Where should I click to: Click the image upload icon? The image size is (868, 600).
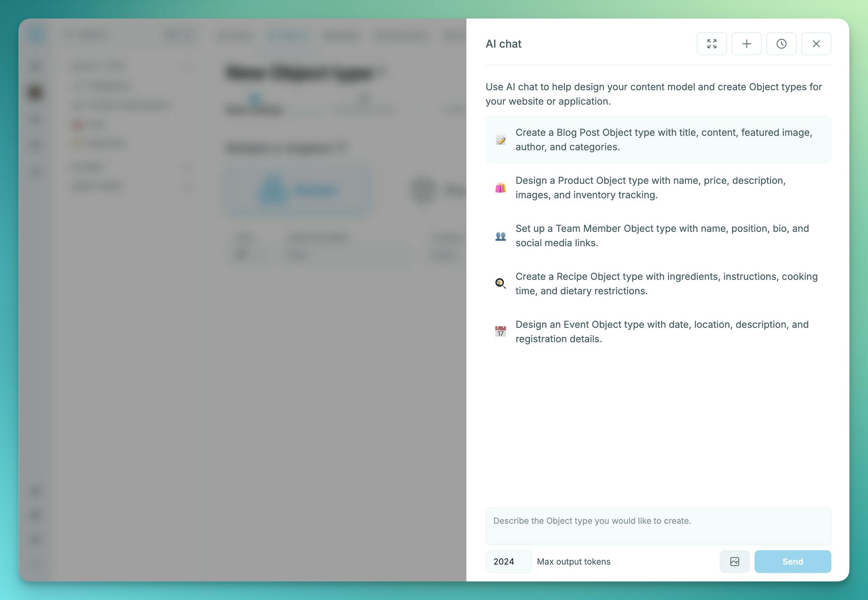pos(734,561)
